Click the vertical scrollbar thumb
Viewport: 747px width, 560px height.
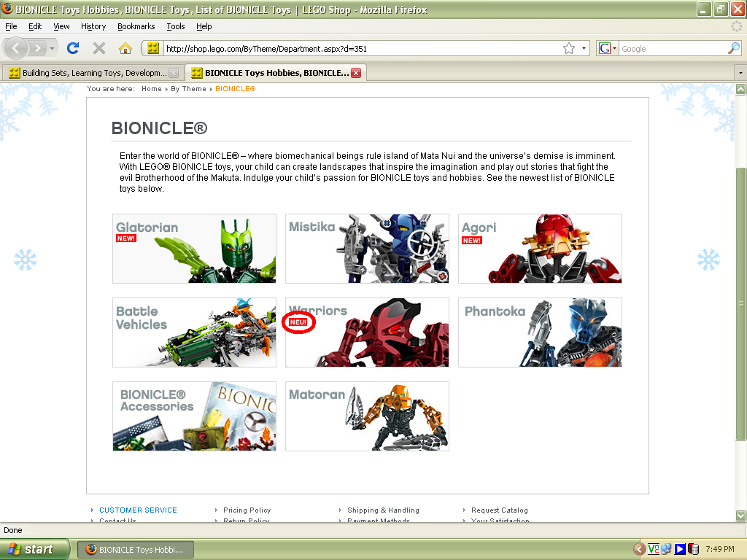741,304
